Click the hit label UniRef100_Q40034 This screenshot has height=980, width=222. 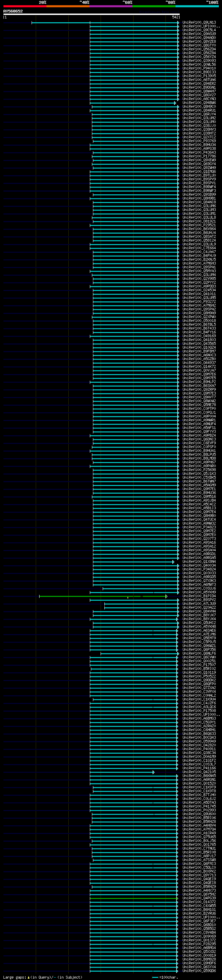coord(199,565)
